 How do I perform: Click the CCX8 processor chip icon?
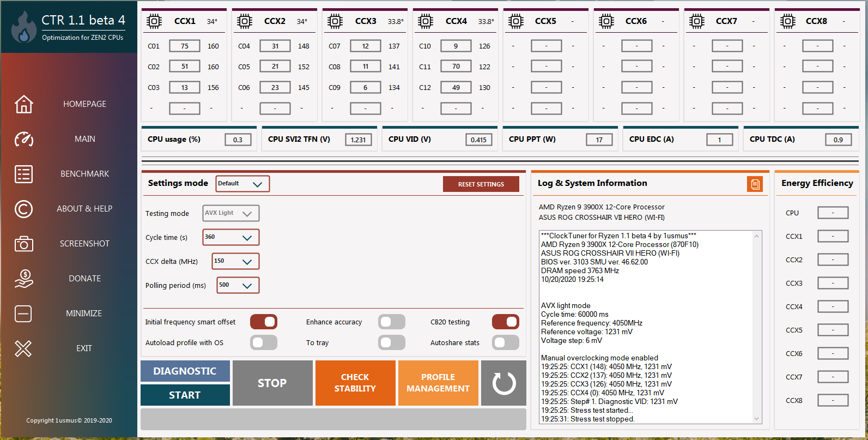787,21
